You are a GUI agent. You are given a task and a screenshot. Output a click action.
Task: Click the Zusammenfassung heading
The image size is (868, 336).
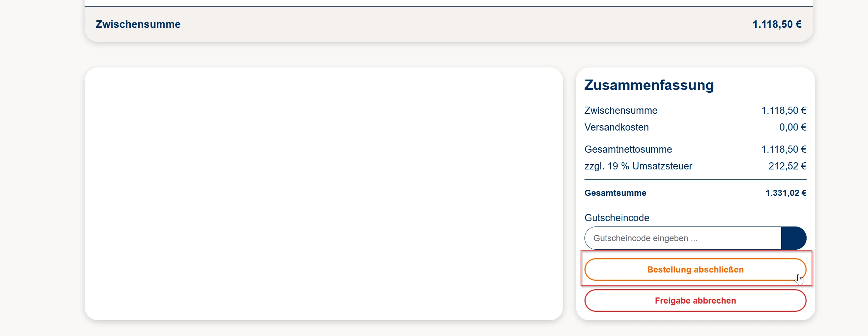point(649,85)
